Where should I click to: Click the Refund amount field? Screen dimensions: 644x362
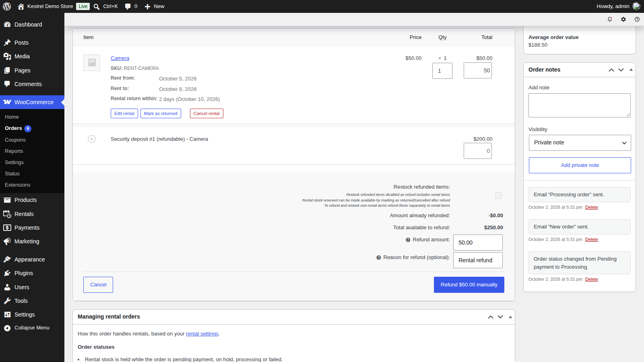coord(478,243)
